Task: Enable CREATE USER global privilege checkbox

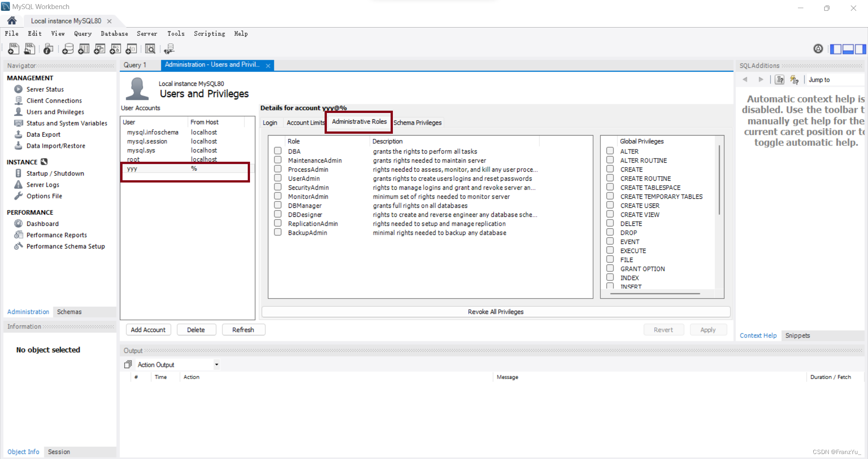Action: click(x=610, y=205)
